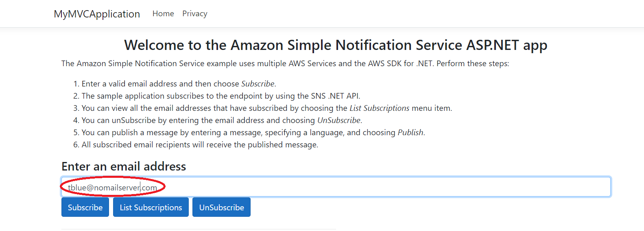The width and height of the screenshot is (644, 231).
Task: Go to the Privacy page link
Action: click(x=194, y=13)
